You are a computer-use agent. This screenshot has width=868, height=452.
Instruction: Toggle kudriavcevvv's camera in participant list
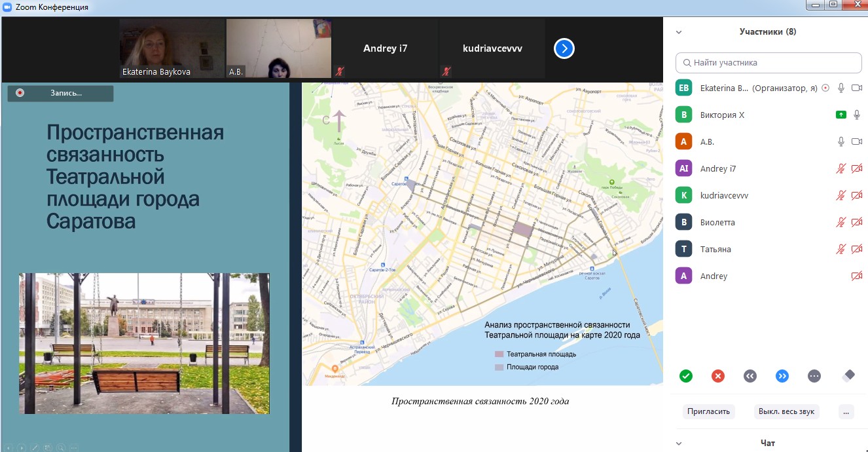[x=856, y=195]
